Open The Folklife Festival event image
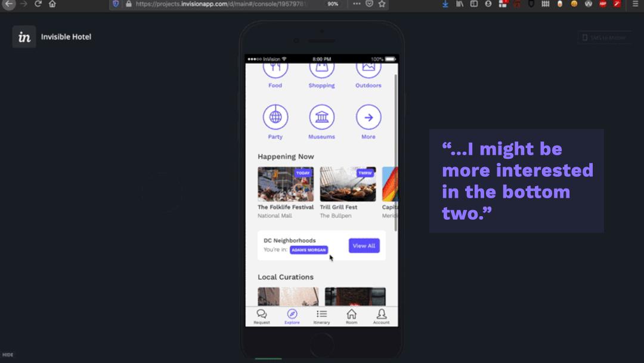Screen dimensions: 644x363 point(286,184)
